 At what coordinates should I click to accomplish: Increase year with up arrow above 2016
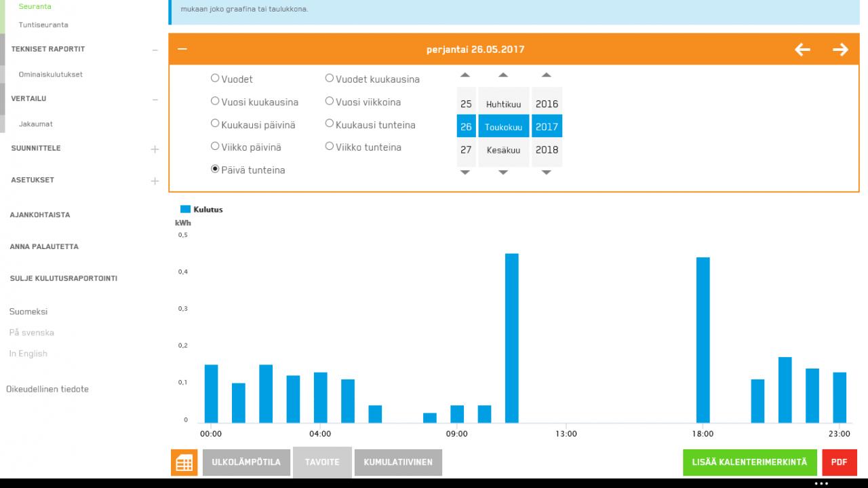[547, 75]
